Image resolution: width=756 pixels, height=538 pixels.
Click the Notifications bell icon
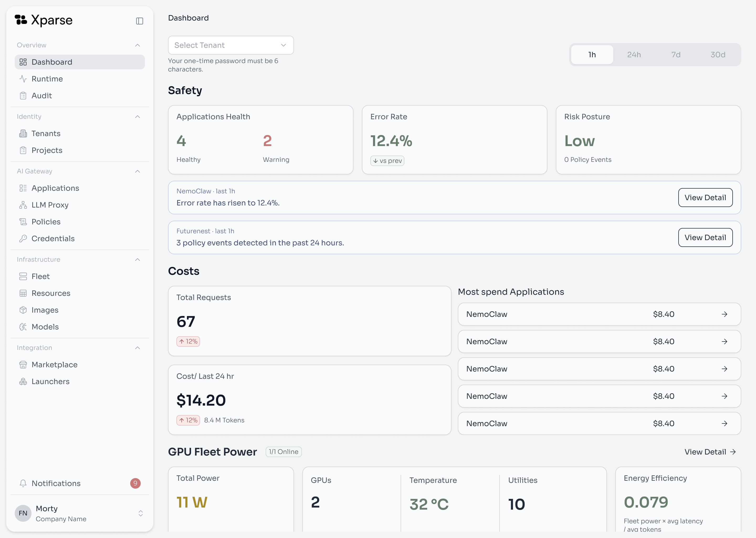click(x=23, y=483)
